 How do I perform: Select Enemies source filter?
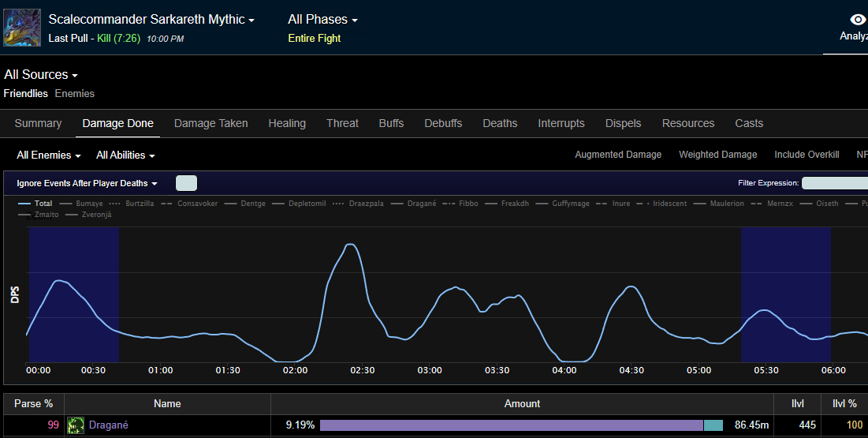pyautogui.click(x=75, y=93)
